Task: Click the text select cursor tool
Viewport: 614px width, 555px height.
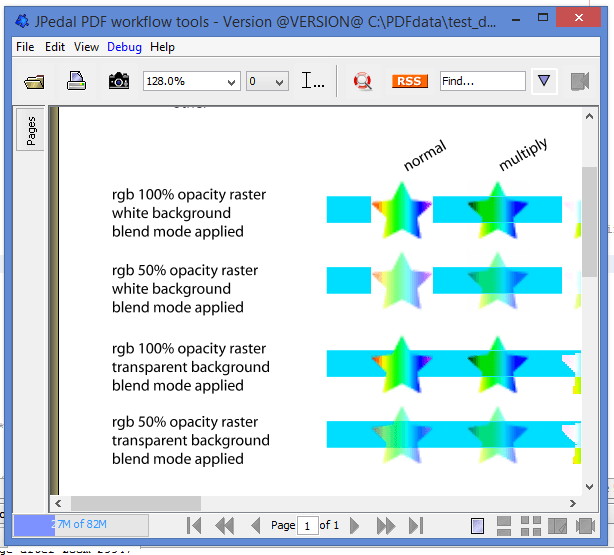Action: [x=313, y=82]
